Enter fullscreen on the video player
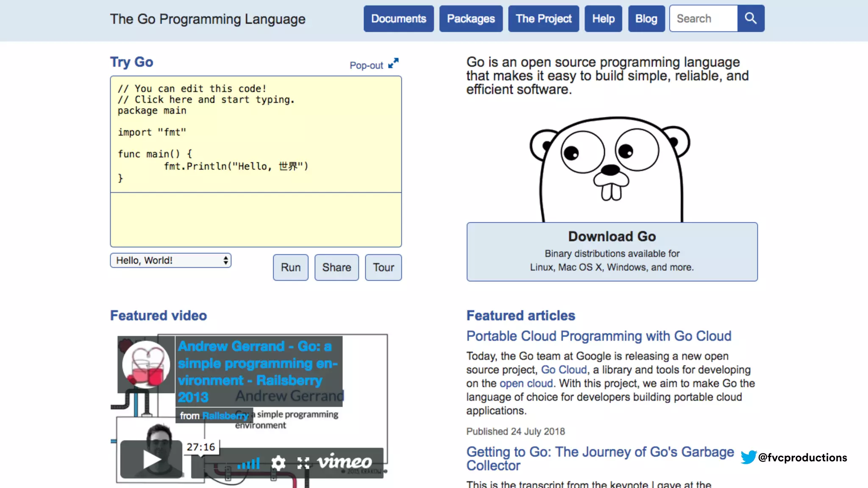The image size is (868, 488). (x=303, y=463)
